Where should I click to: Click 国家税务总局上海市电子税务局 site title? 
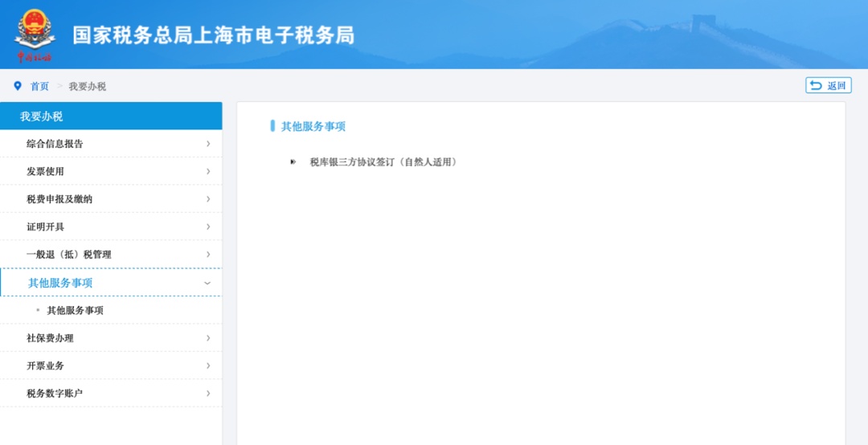[213, 35]
